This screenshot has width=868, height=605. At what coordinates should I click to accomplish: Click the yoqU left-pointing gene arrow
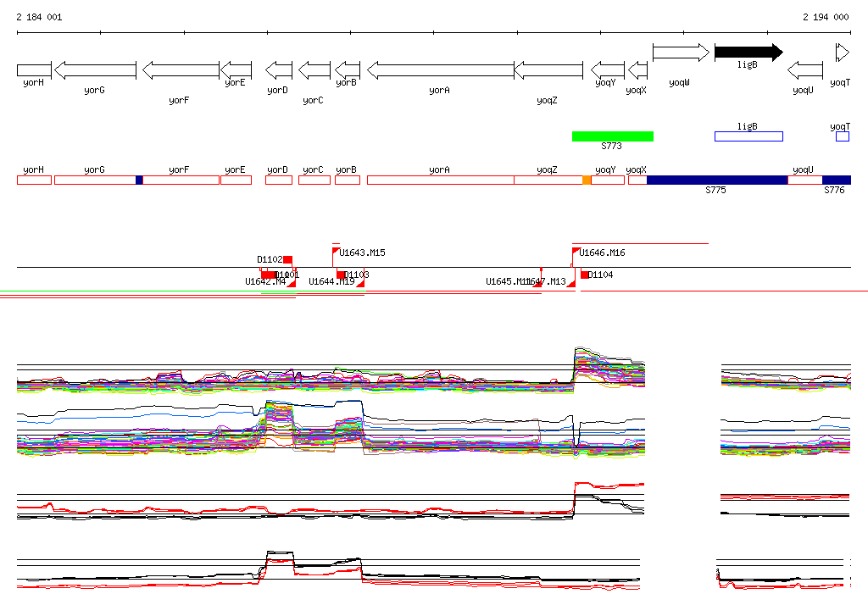click(x=805, y=69)
